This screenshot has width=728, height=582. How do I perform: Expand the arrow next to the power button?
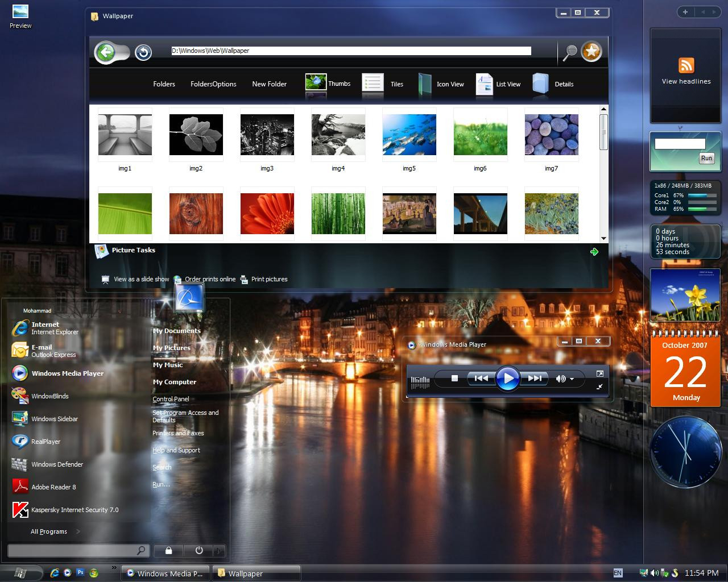[219, 550]
